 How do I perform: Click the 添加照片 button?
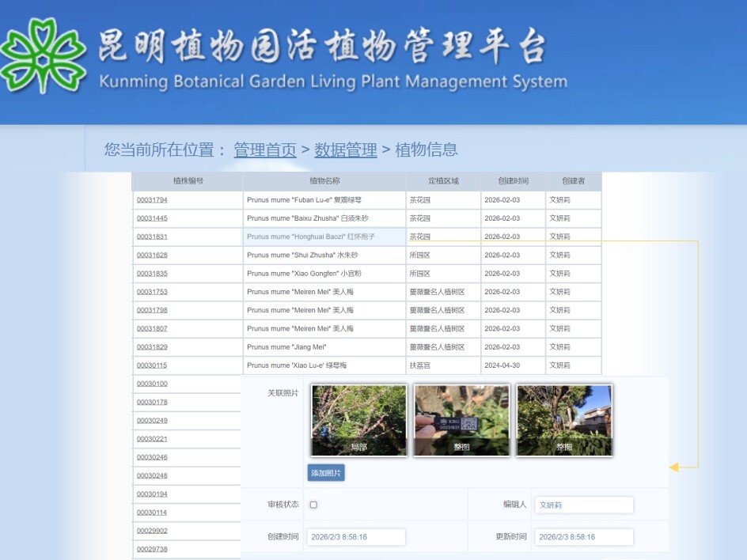coord(326,473)
